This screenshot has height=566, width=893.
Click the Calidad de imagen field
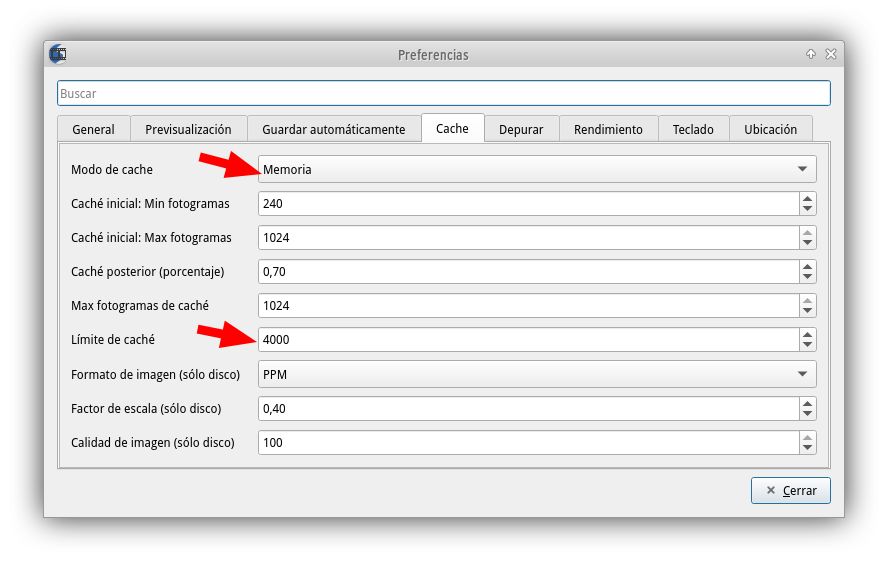[x=529, y=442]
